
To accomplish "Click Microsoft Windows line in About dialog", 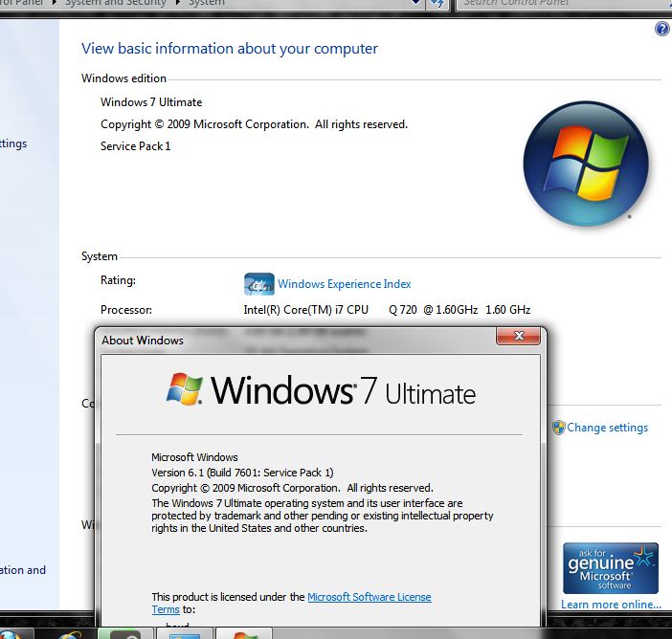I will [194, 457].
